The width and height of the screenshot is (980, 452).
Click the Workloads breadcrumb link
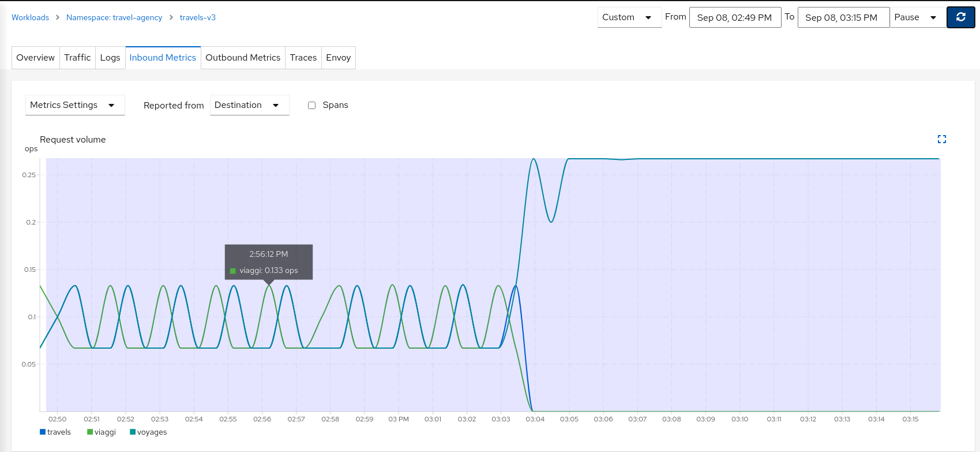(x=31, y=17)
